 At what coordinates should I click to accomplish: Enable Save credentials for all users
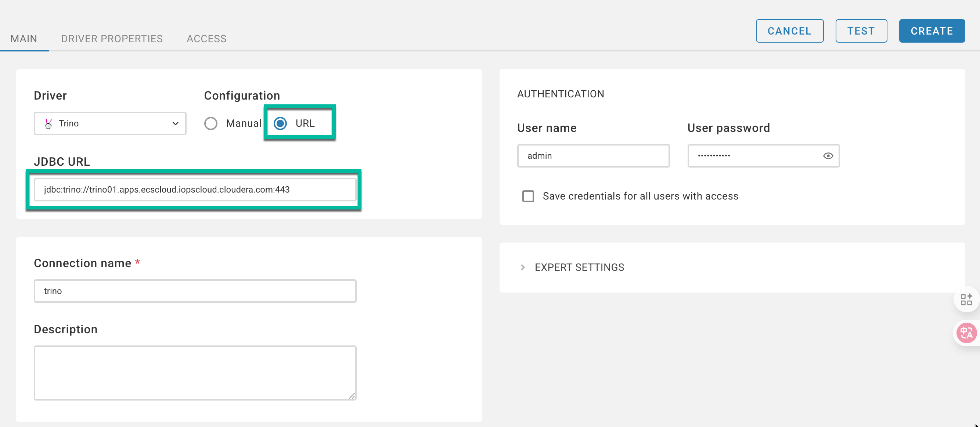(x=528, y=196)
